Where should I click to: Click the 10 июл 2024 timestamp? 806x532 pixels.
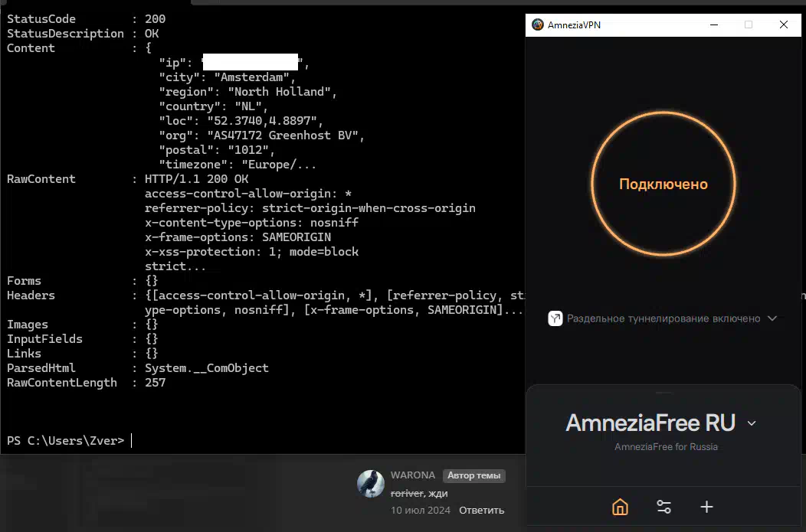421,511
